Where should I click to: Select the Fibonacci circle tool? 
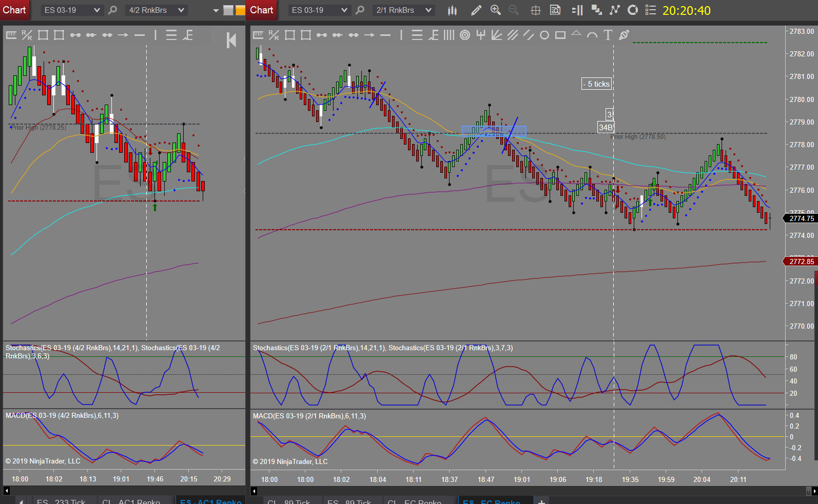(x=465, y=35)
